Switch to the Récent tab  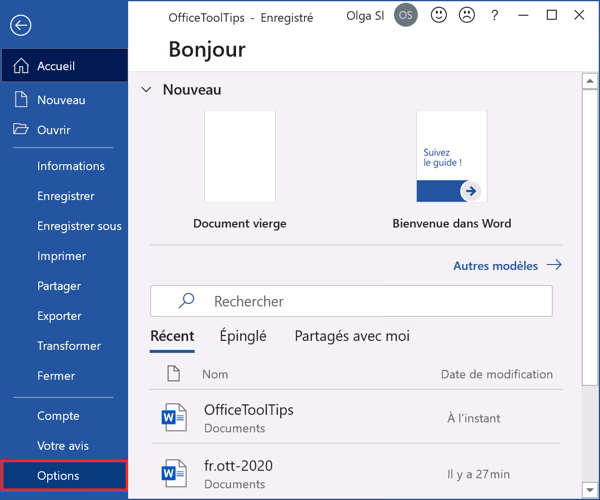pos(172,336)
